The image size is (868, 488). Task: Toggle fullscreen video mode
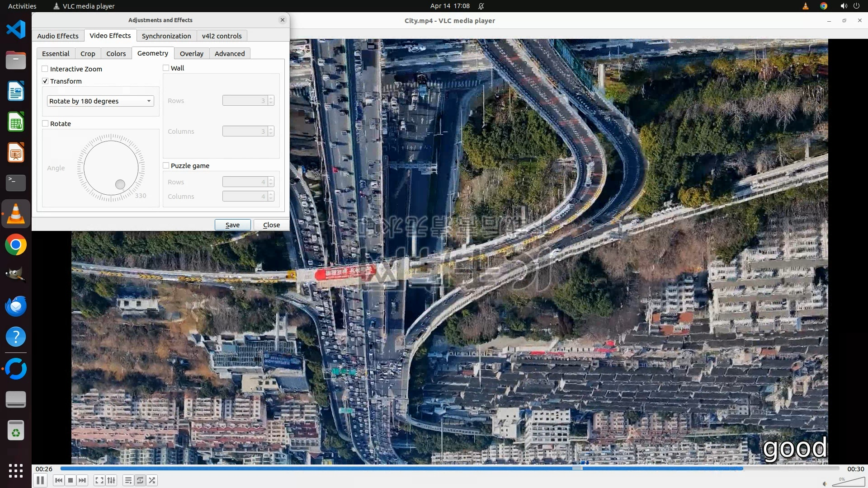(x=99, y=480)
